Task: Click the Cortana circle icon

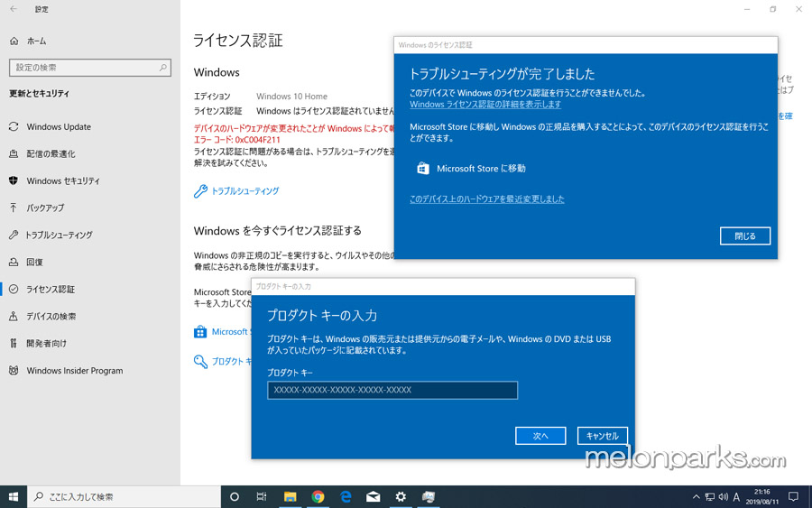Action: click(x=235, y=496)
